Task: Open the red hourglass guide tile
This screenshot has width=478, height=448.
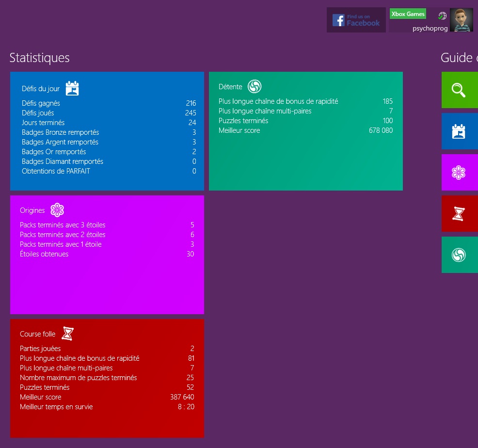Action: (459, 213)
